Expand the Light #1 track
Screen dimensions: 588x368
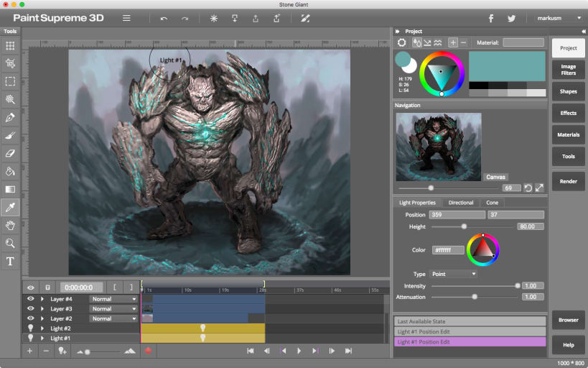pyautogui.click(x=42, y=338)
